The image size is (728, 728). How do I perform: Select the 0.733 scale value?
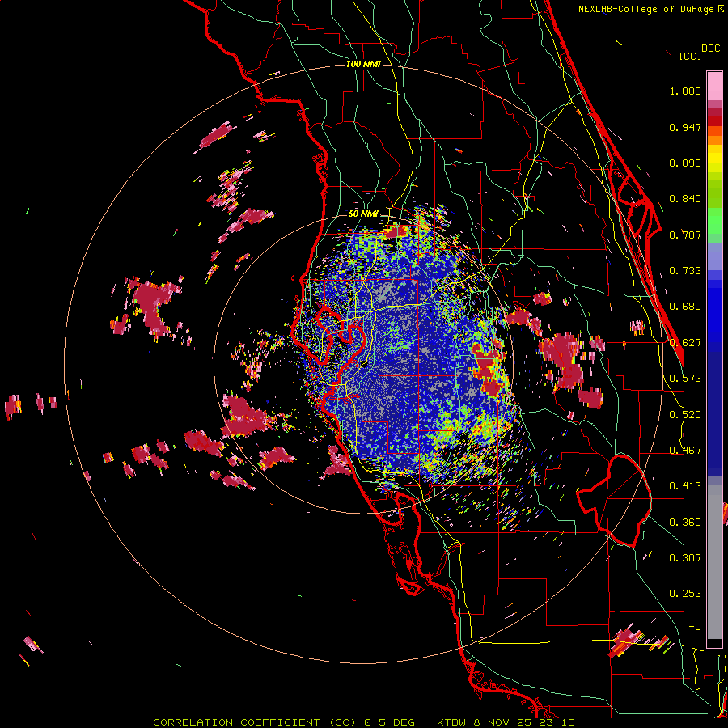(685, 271)
